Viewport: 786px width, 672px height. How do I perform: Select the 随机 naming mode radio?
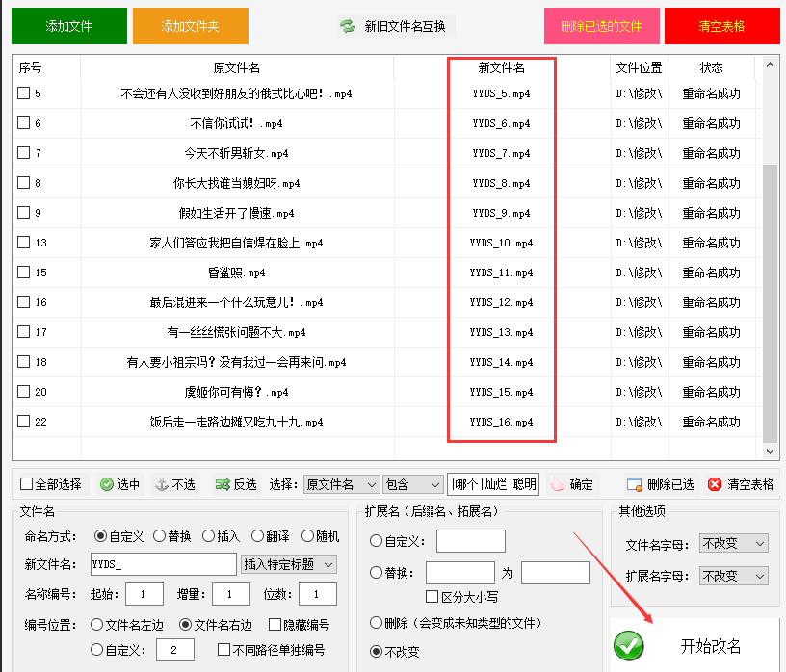pyautogui.click(x=308, y=536)
